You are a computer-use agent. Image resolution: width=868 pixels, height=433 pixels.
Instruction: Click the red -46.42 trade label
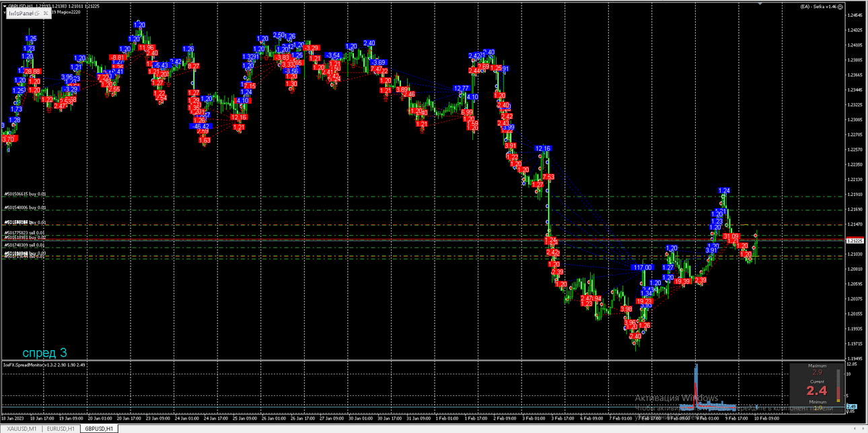point(201,126)
